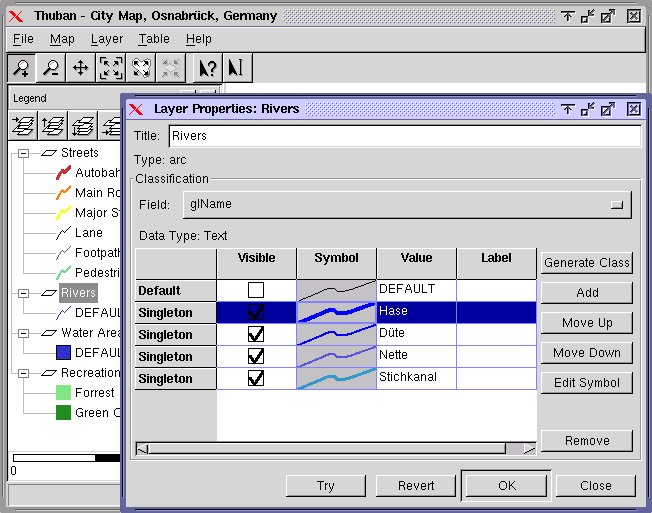Click the Raise Layer legend icon
The height and width of the screenshot is (513, 652).
pos(53,126)
